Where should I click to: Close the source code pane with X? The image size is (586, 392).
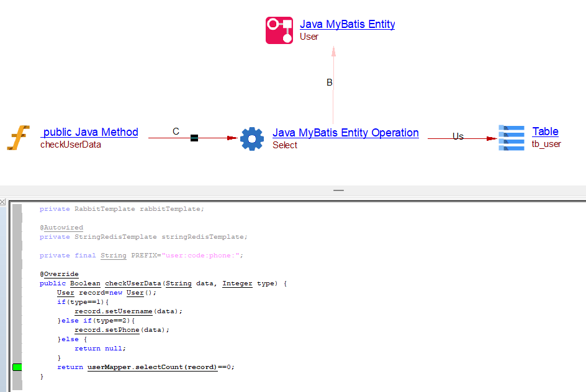3,202
